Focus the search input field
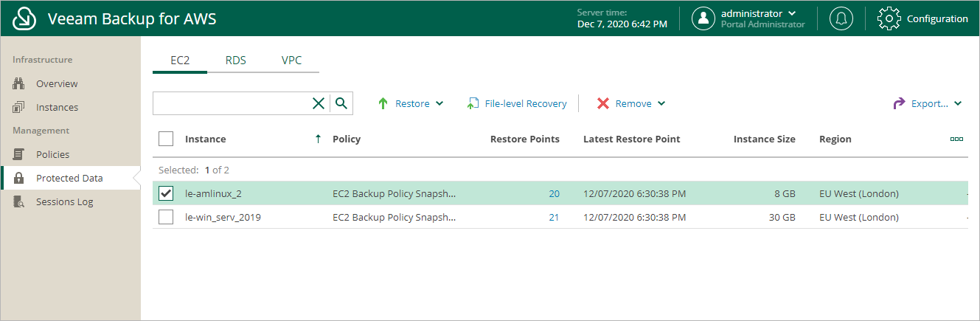 coord(231,103)
